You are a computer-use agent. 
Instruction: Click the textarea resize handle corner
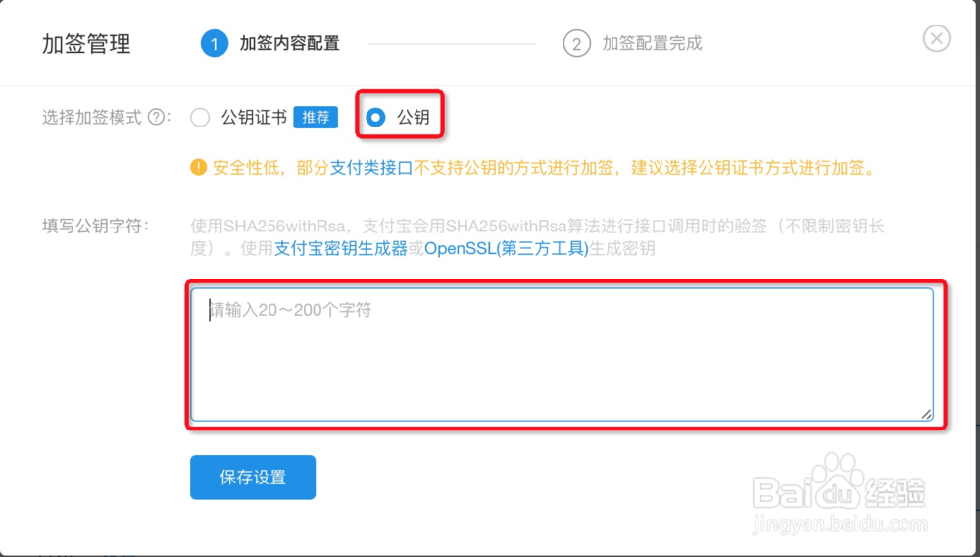[x=926, y=414]
